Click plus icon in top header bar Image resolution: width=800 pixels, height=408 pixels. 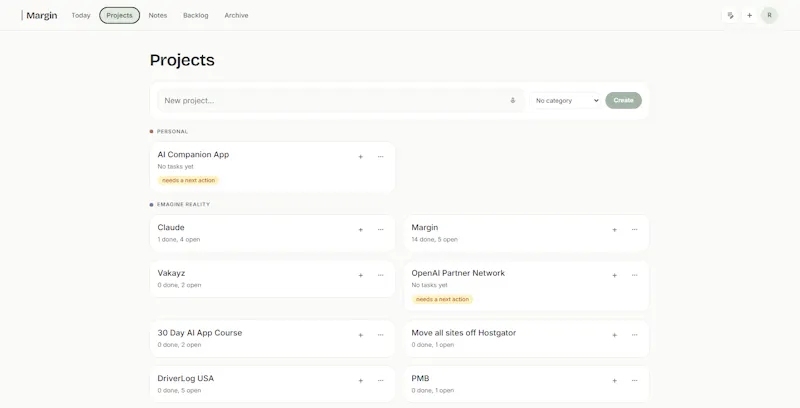click(x=749, y=15)
